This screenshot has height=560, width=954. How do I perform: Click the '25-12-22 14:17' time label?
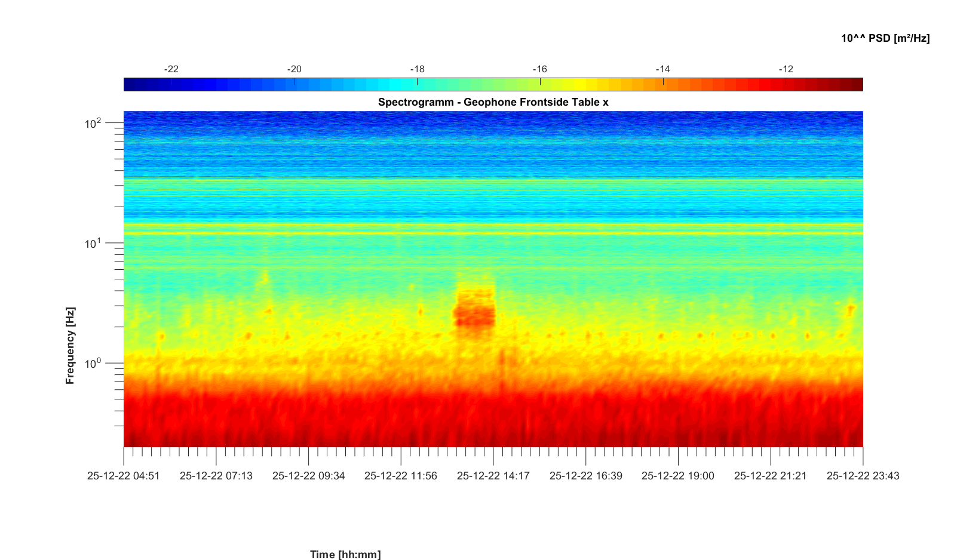[493, 476]
